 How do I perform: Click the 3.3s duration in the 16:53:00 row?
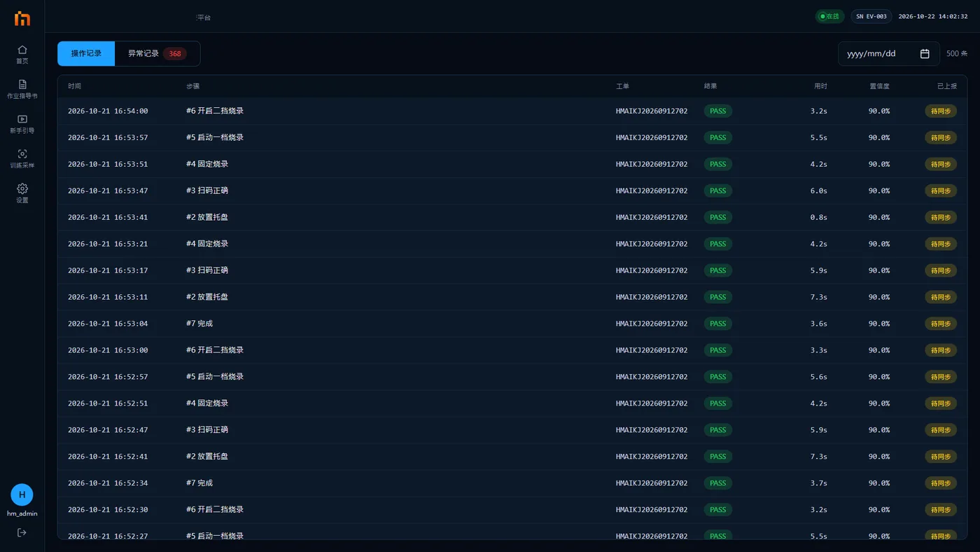[x=818, y=350]
